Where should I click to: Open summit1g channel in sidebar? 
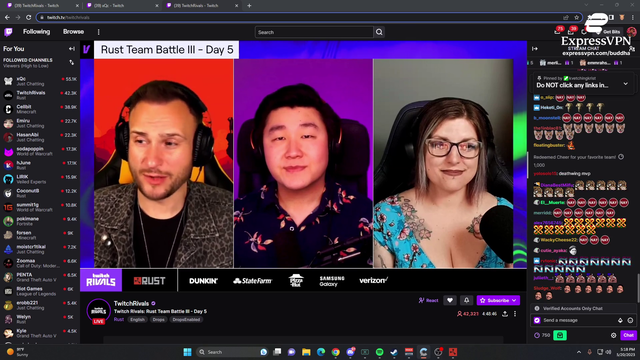coord(40,207)
